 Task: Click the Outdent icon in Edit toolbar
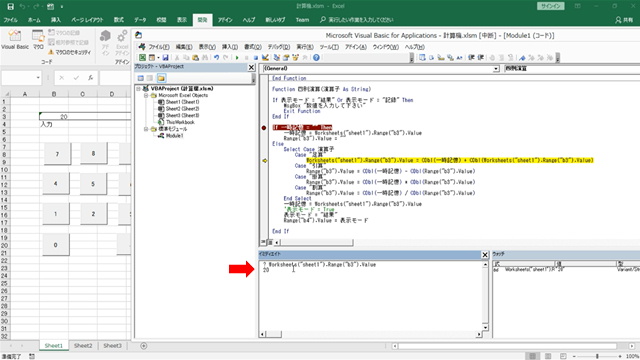(x=481, y=58)
